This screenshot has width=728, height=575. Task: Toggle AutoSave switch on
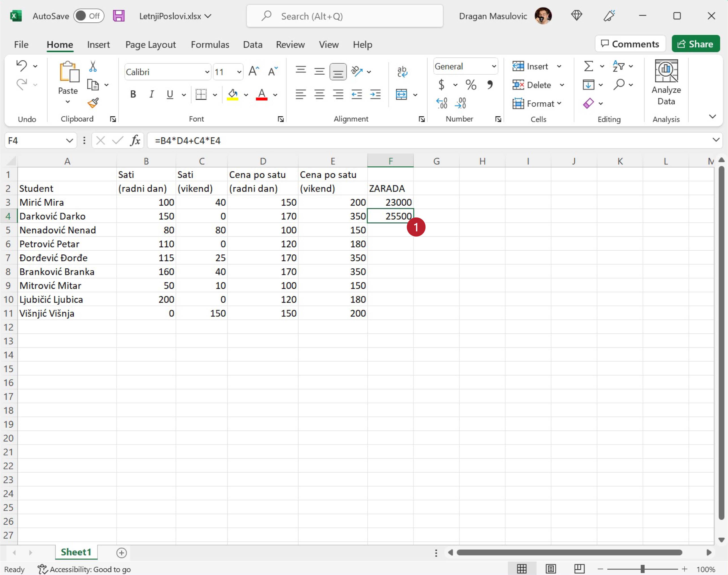tap(89, 16)
